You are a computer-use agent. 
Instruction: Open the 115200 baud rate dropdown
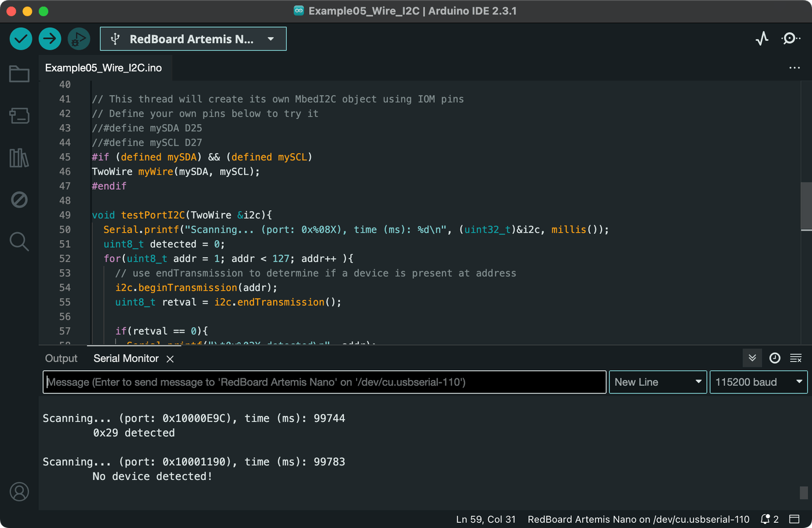pyautogui.click(x=759, y=382)
